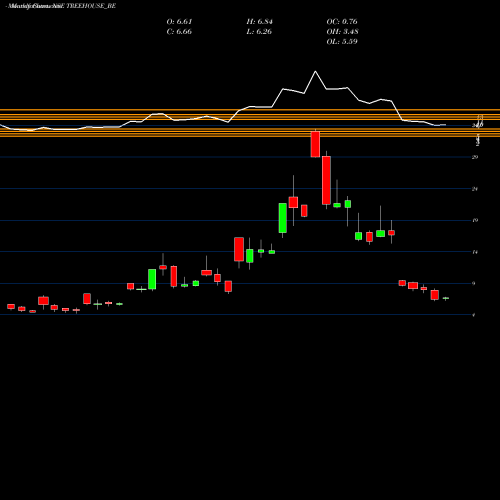This screenshot has height=500, width=500.
Task: Click the first red candle at far left
Action: click(x=11, y=306)
